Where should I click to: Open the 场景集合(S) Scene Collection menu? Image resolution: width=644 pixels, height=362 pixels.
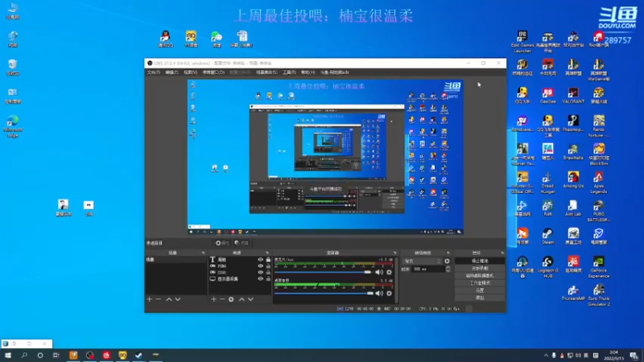266,72
